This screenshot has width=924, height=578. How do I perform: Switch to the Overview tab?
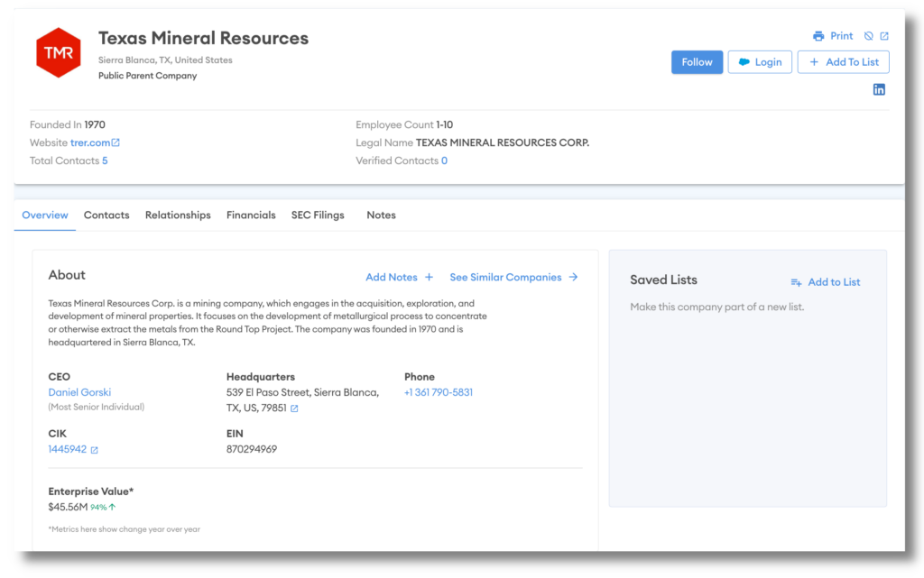coord(45,216)
